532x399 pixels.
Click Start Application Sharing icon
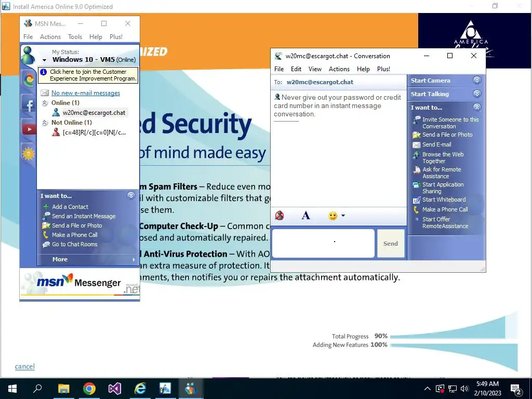[x=416, y=185]
